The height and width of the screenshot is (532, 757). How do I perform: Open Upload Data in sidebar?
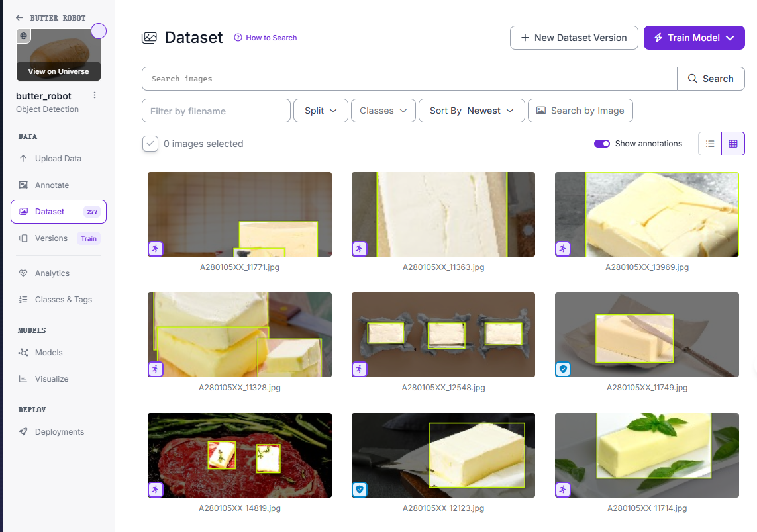click(x=58, y=159)
